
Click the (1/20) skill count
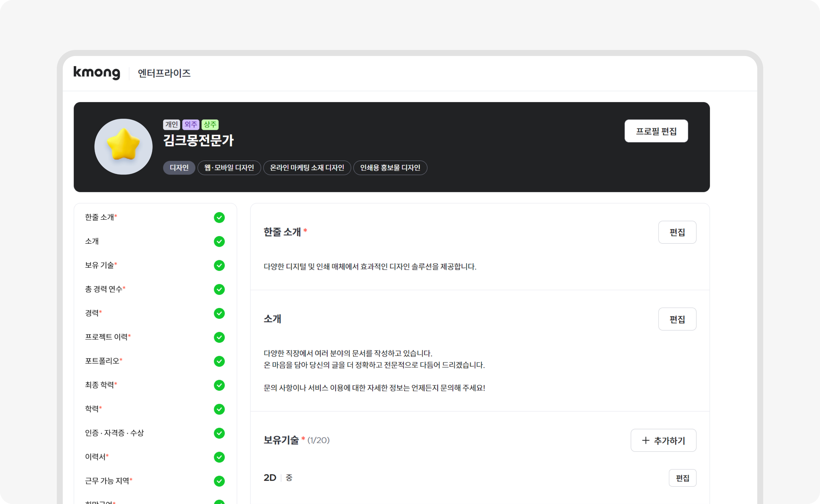click(x=319, y=441)
